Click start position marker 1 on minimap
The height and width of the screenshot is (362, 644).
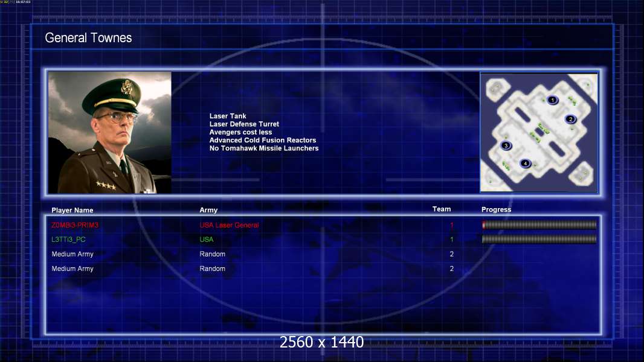(x=553, y=100)
